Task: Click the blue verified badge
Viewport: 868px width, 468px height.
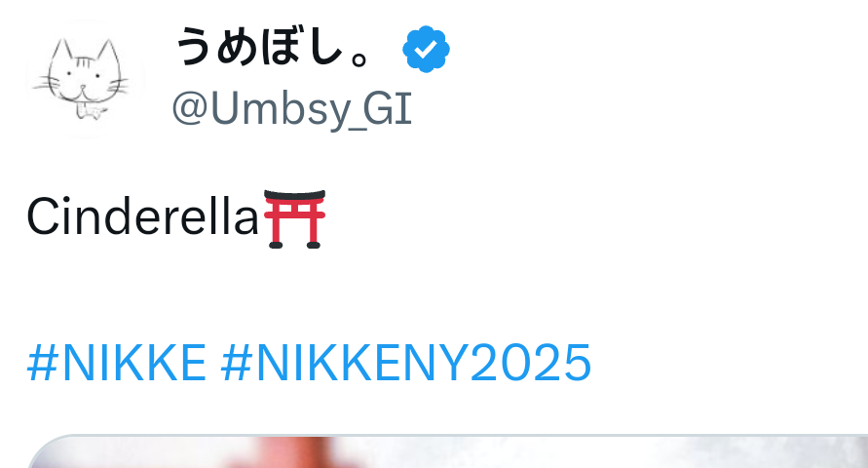Action: pyautogui.click(x=426, y=50)
